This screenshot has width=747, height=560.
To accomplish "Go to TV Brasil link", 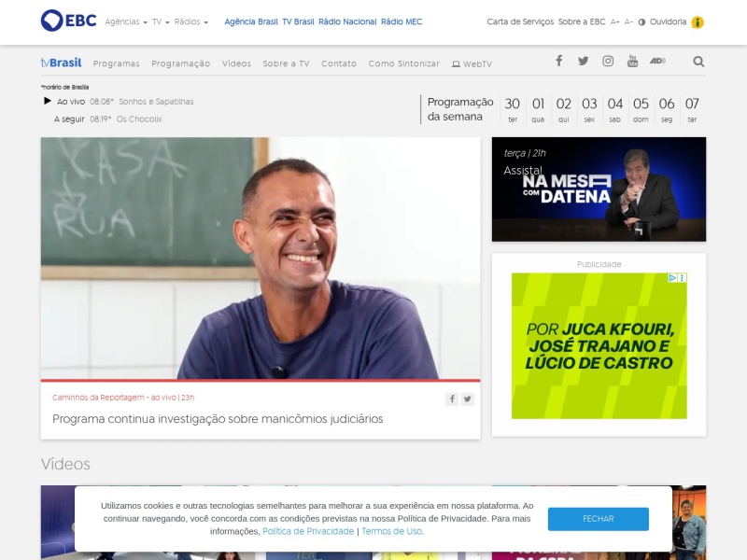I will (298, 21).
